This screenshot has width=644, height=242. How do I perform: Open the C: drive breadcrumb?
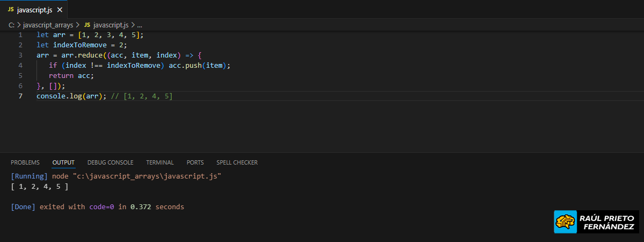coord(11,25)
